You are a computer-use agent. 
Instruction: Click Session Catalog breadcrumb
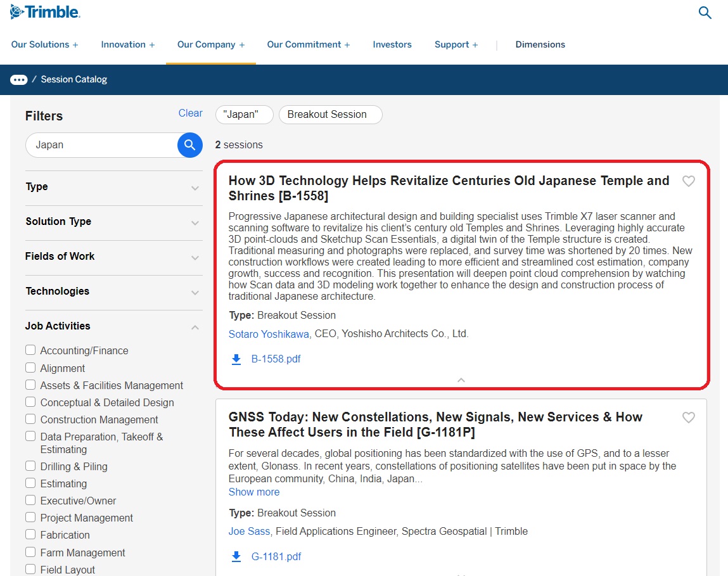74,79
